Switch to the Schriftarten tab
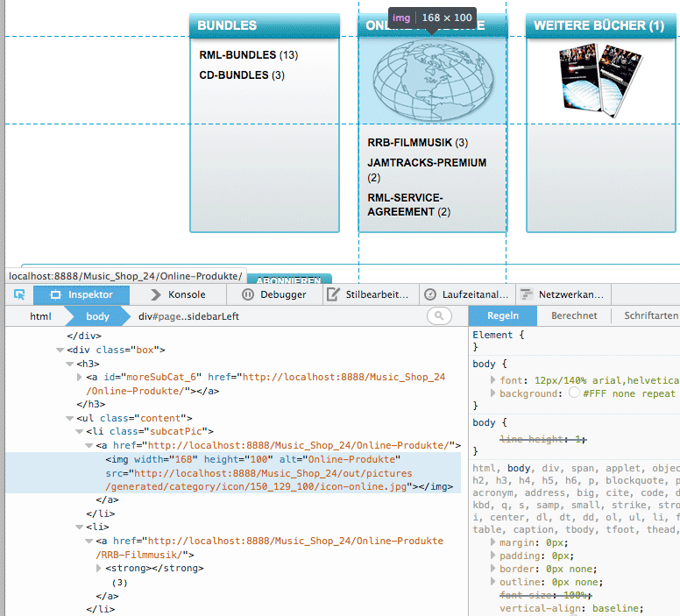 [x=649, y=316]
